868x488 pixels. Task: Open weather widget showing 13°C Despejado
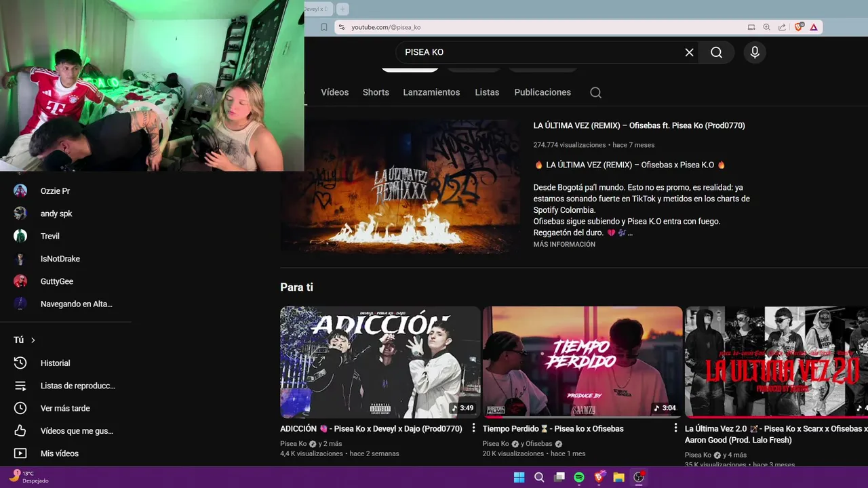(x=28, y=476)
